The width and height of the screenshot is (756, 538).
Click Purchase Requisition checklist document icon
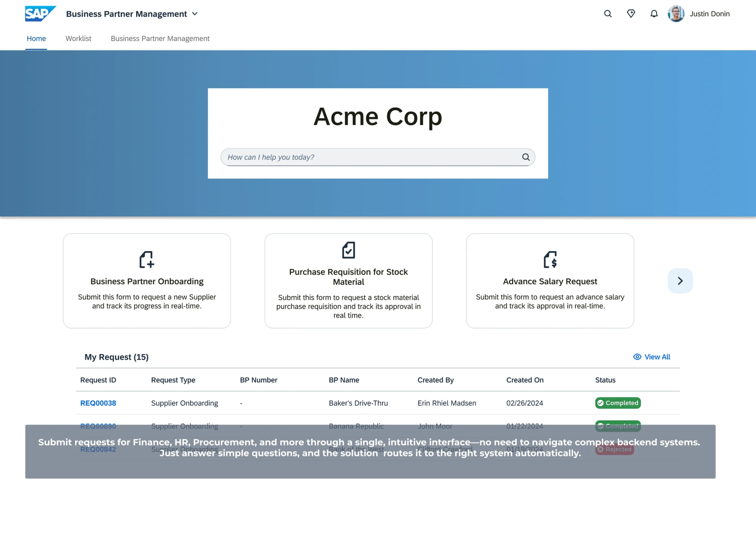[348, 250]
